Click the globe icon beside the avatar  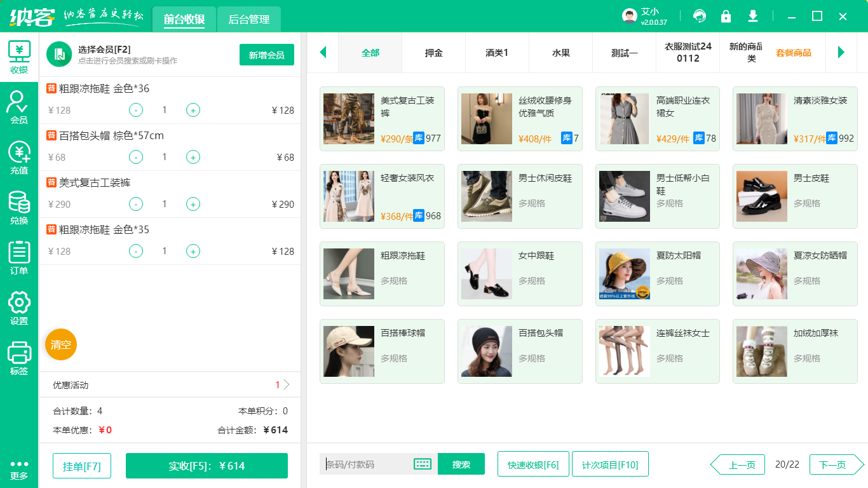tap(699, 16)
